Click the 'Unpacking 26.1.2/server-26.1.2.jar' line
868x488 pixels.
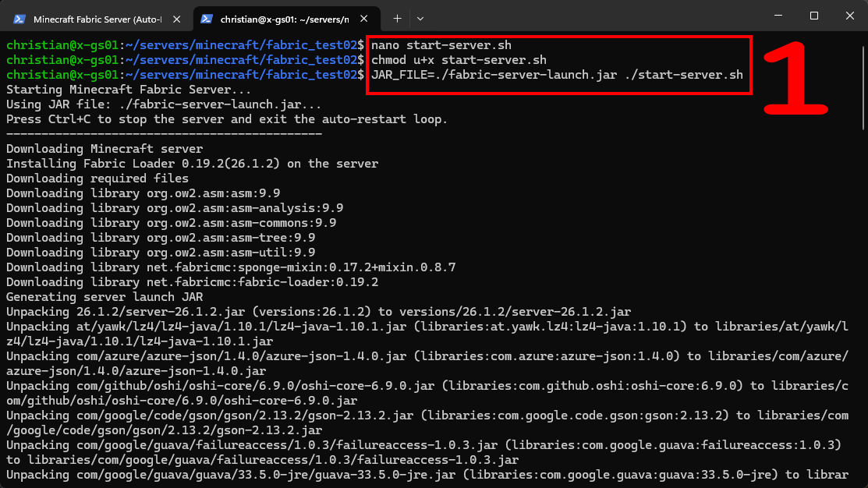[318, 312]
